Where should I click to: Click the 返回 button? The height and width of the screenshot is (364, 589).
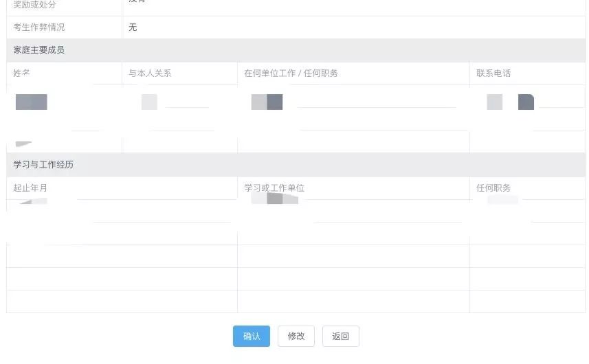click(x=340, y=336)
